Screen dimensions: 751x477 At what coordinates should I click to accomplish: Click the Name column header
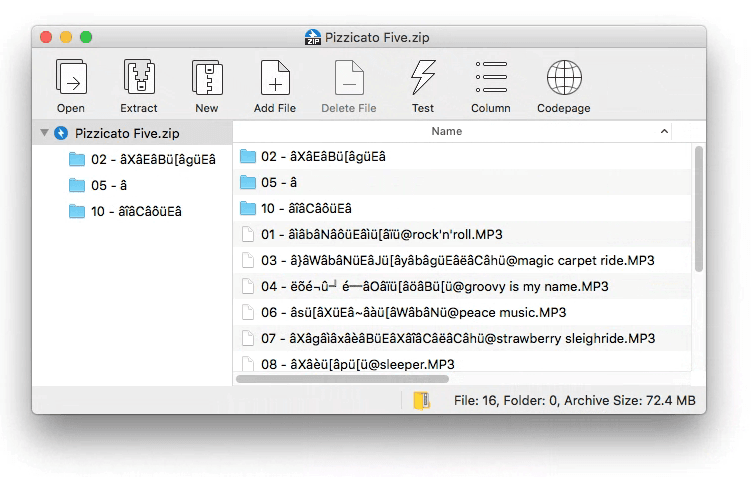click(446, 132)
